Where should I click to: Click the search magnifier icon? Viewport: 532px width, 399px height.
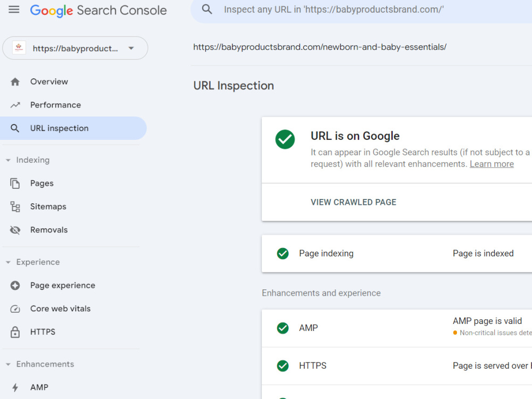pyautogui.click(x=206, y=9)
